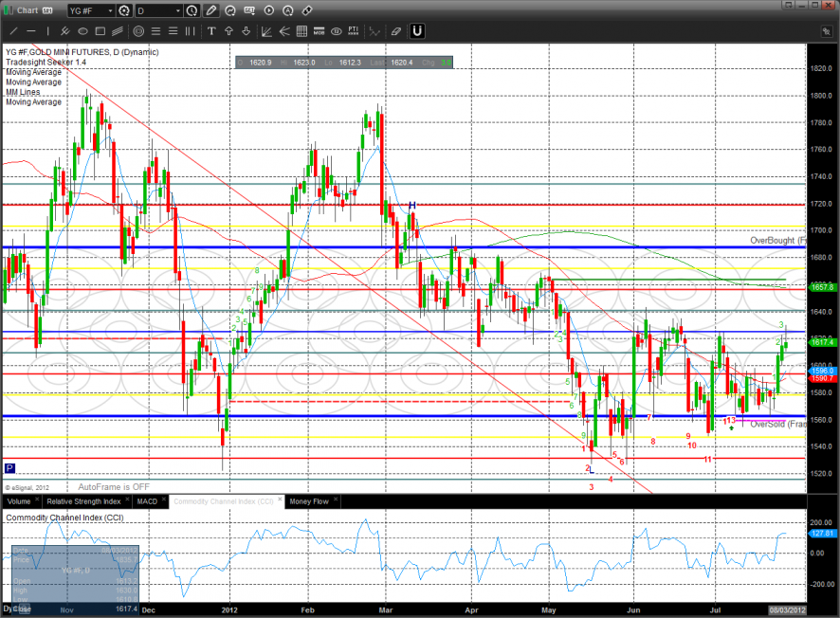Click the AutoFrame is OFF label
Screen dimensions: 840x618
[114, 486]
